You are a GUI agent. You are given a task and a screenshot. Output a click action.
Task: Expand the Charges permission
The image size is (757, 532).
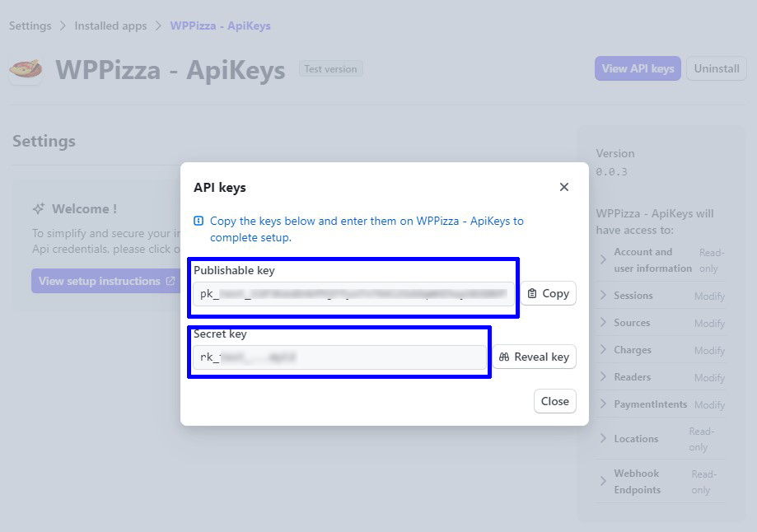coord(603,349)
